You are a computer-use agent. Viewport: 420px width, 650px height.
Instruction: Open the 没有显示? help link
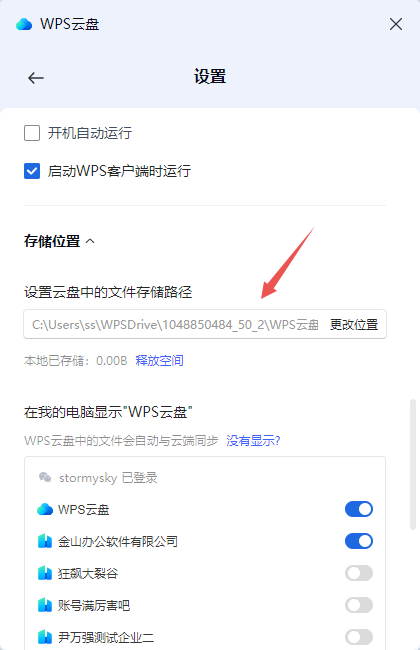(253, 441)
